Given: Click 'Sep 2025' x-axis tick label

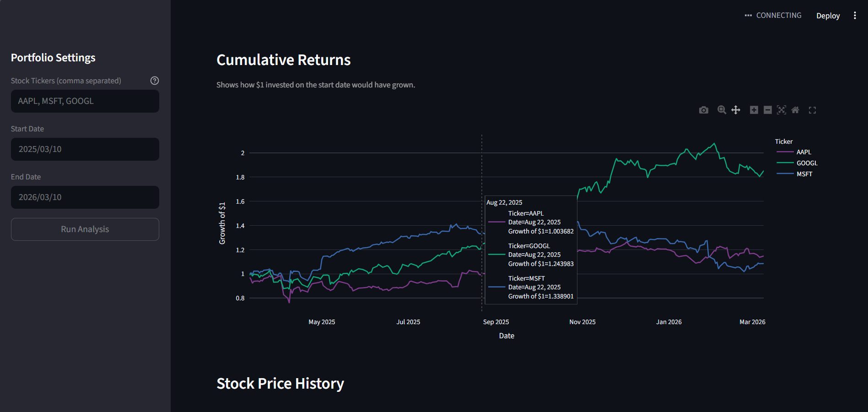Looking at the screenshot, I should point(496,322).
